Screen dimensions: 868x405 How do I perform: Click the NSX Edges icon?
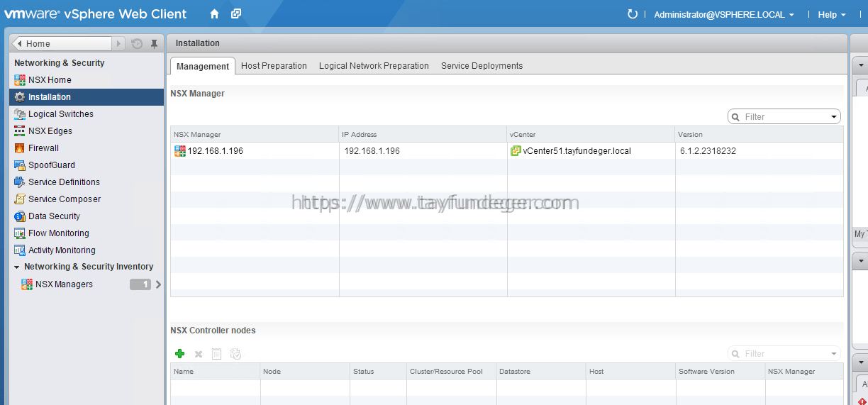(x=20, y=131)
